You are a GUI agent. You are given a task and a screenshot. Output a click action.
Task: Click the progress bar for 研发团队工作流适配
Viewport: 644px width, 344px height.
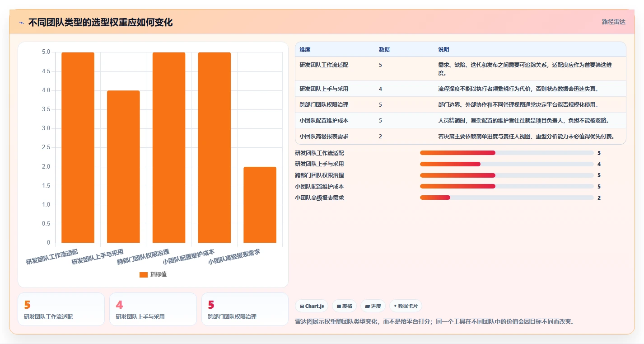pos(507,153)
